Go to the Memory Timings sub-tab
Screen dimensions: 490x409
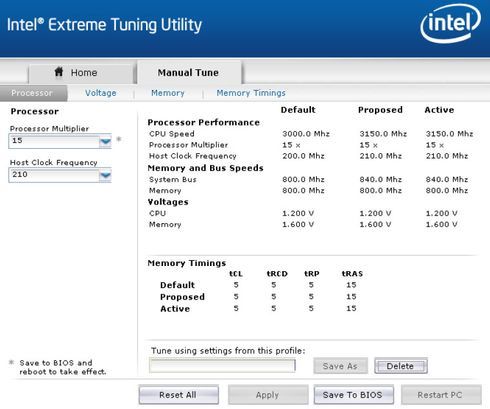(251, 93)
